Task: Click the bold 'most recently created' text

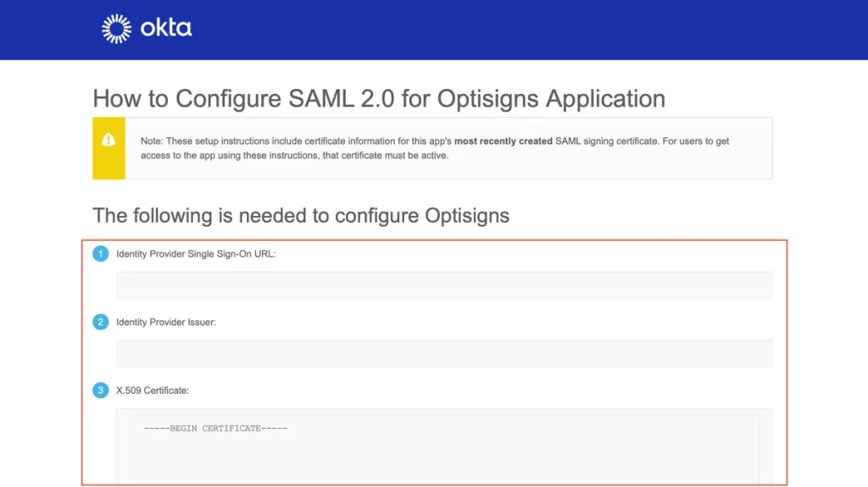Action: pos(503,141)
